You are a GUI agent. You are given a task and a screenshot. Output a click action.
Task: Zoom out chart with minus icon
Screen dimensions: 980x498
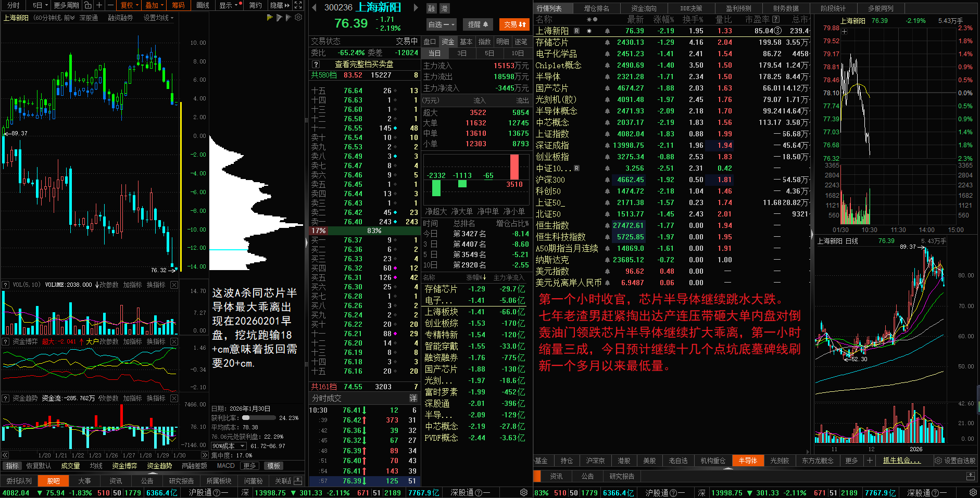click(110, 5)
